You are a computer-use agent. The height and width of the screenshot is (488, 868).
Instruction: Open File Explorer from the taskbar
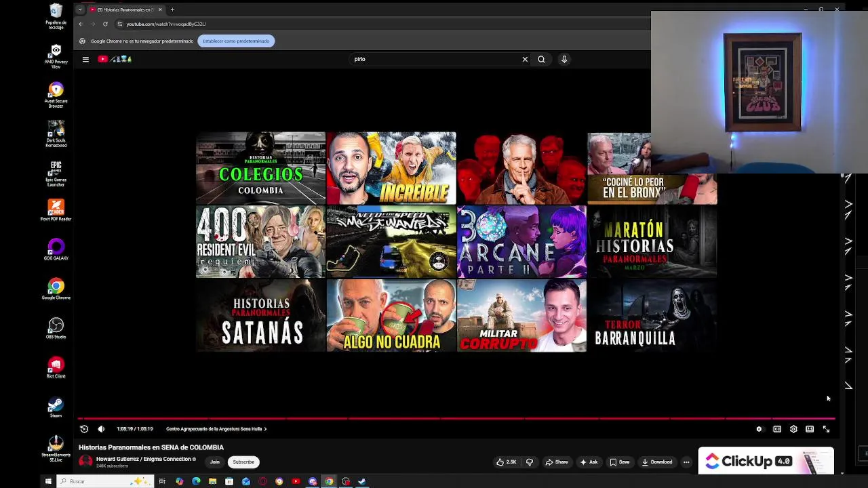[212, 481]
